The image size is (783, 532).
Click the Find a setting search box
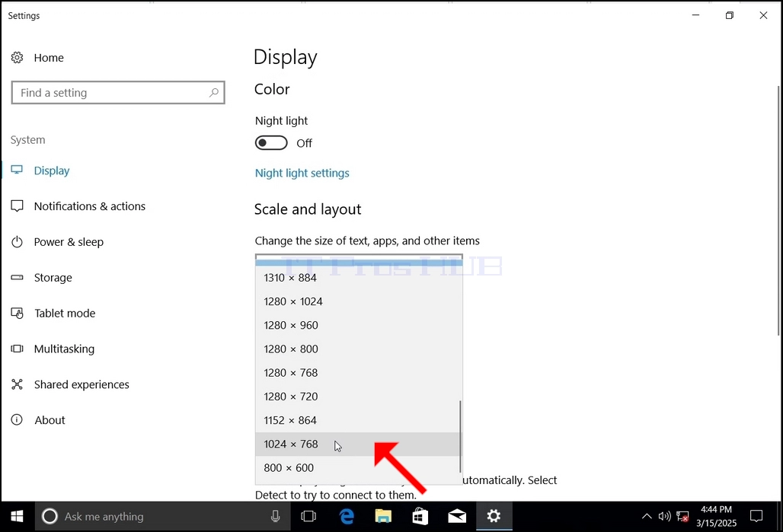[118, 92]
